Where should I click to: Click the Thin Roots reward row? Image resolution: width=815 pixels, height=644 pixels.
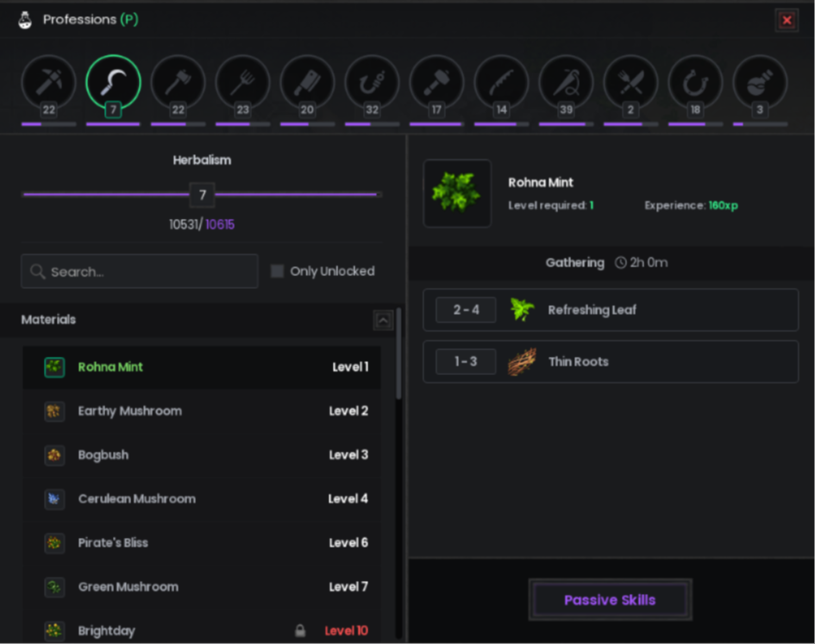pos(611,362)
